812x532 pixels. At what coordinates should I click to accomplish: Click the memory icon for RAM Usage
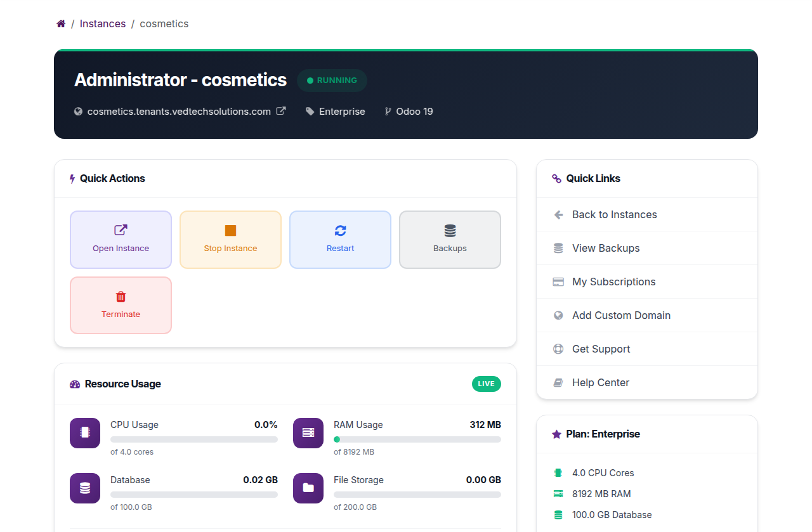click(308, 433)
